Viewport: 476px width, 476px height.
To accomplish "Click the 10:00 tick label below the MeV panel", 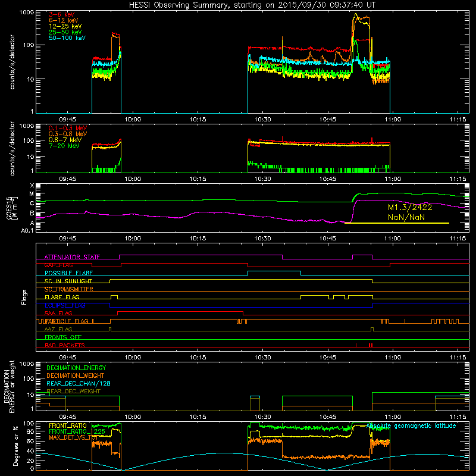I will pos(133,179).
